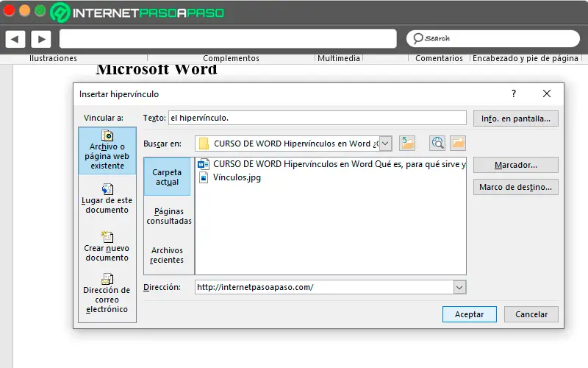This screenshot has height=368, width=588.
Task: Open the browse the web icon
Action: point(437,143)
